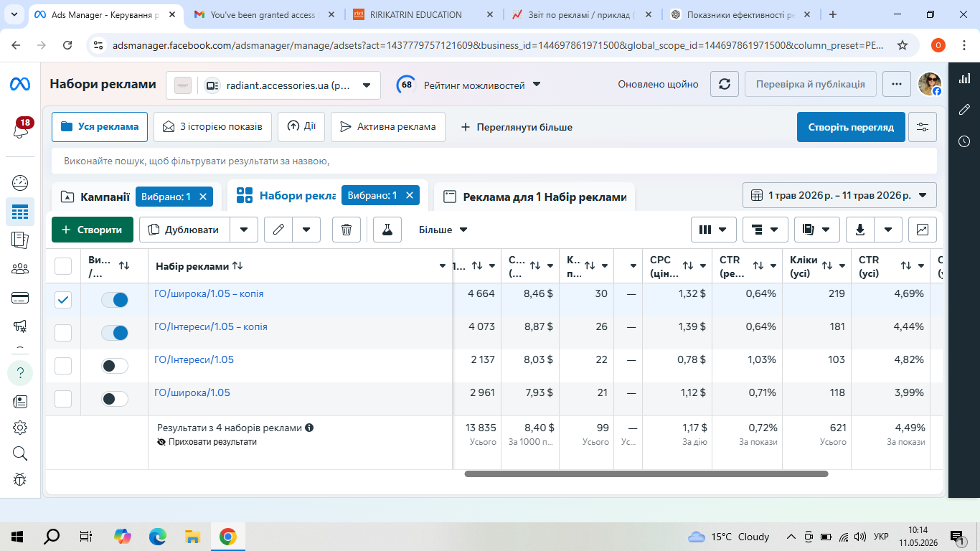Screen dimensions: 980x551
Task: Open the date range picker
Action: point(839,195)
